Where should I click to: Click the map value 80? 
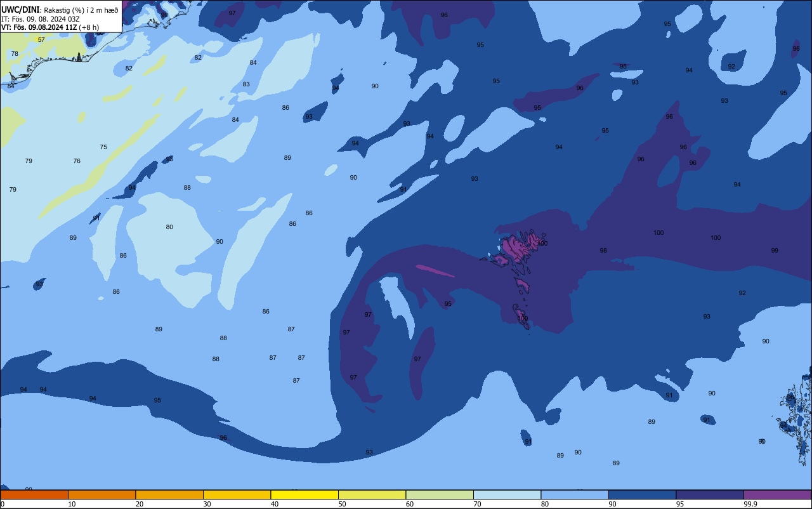pos(169,227)
